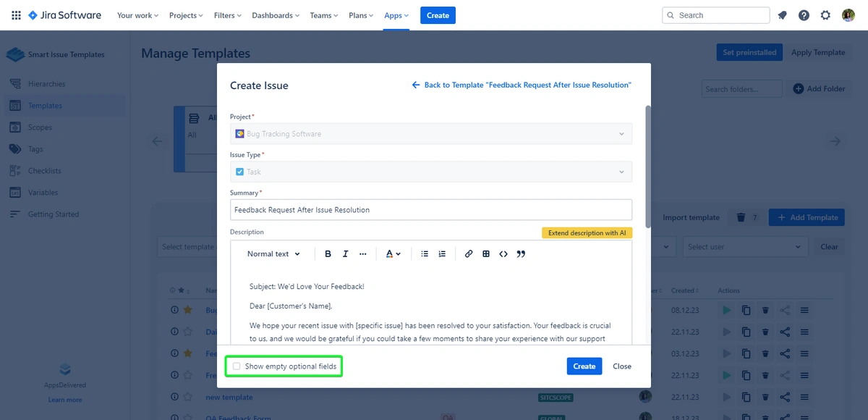Open the Normal text style dropdown

click(x=273, y=254)
